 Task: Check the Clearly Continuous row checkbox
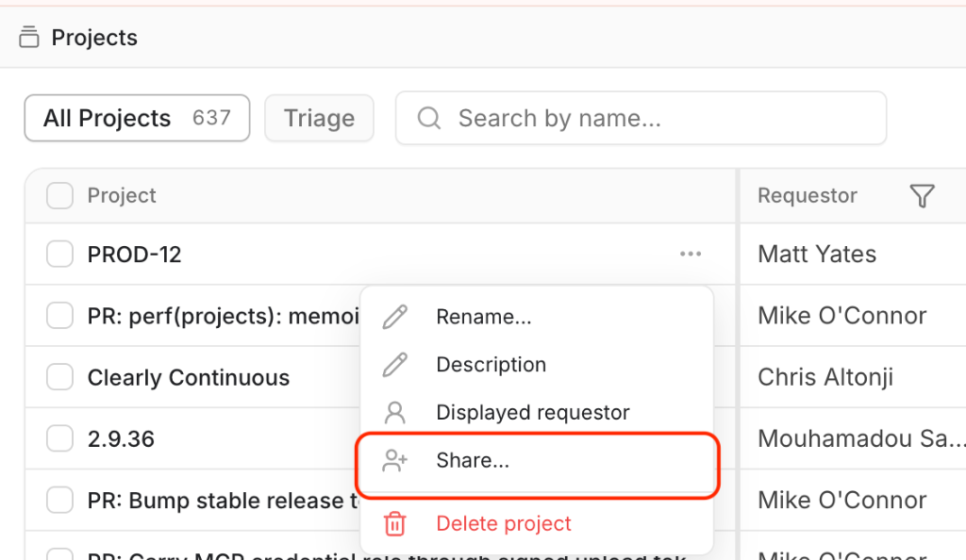point(59,377)
